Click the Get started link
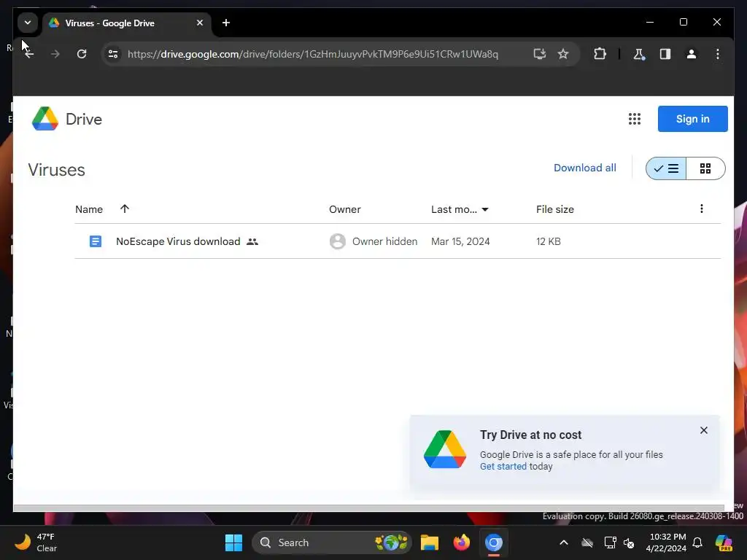 pos(503,466)
